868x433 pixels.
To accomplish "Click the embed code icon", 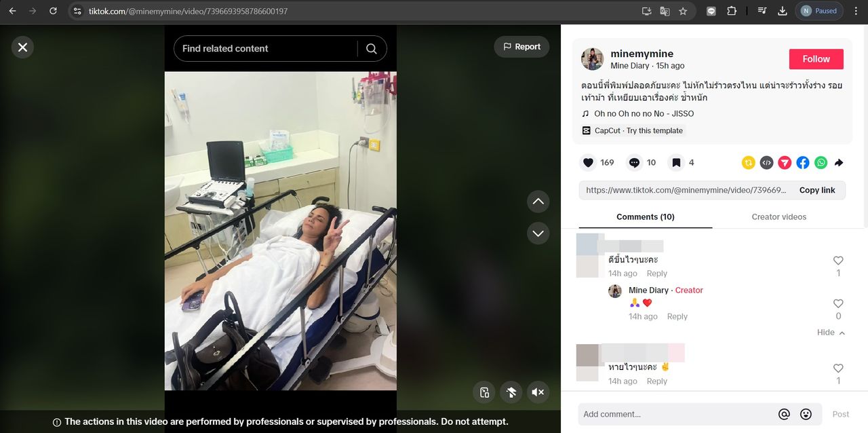I will tap(766, 163).
